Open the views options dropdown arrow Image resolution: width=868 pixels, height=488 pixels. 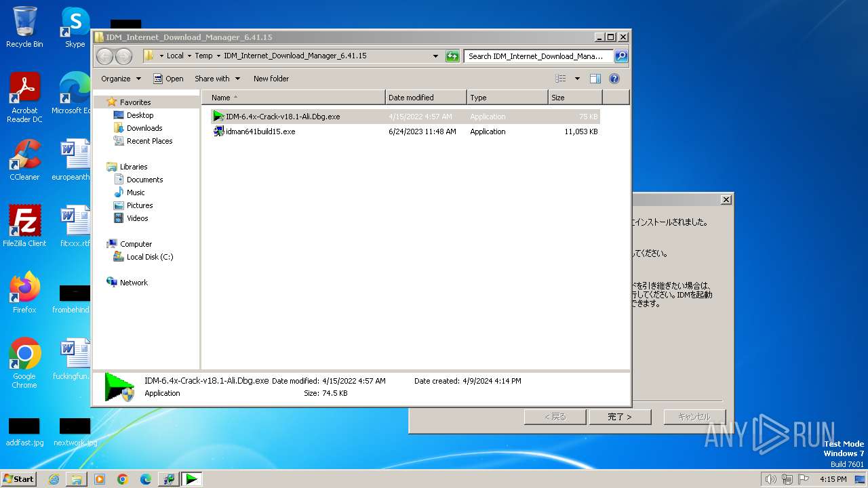[577, 79]
